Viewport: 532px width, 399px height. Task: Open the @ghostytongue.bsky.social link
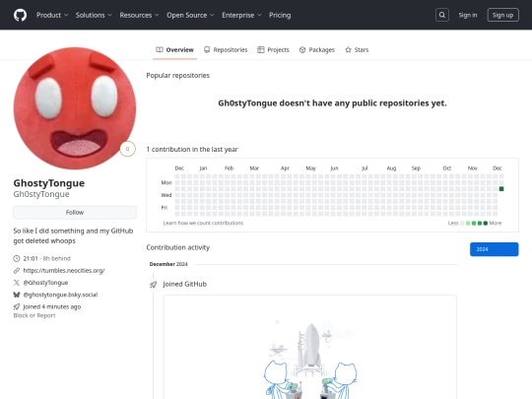coord(60,295)
